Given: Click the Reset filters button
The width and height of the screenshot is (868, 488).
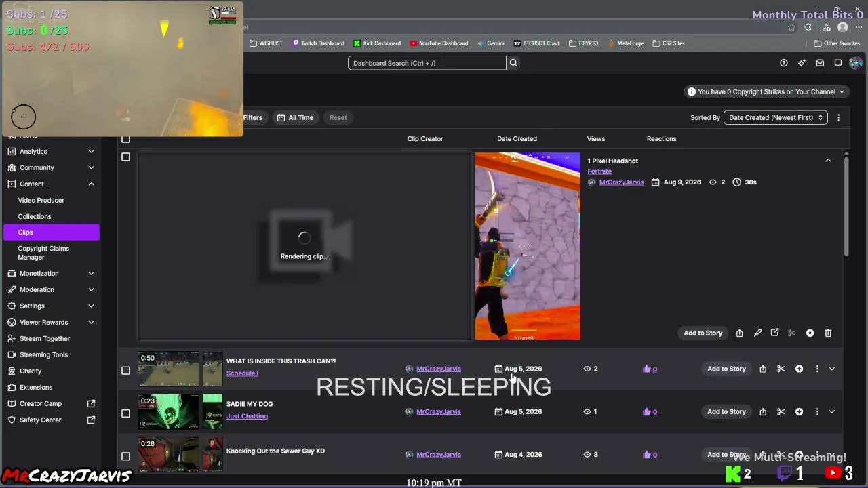Looking at the screenshot, I should tap(338, 117).
